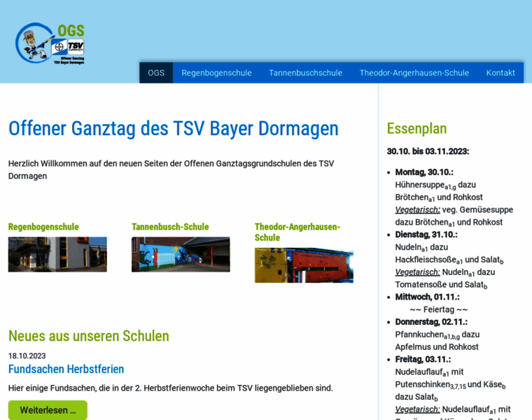Image resolution: width=532 pixels, height=420 pixels.
Task: Click the ~~ Feiertag ~~ text
Action: coord(439,309)
